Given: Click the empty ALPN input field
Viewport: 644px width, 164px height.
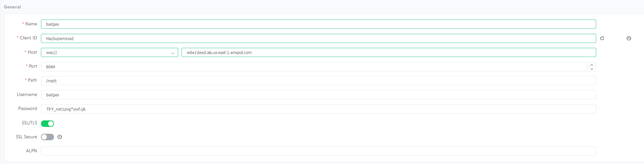Looking at the screenshot, I should pos(318,151).
